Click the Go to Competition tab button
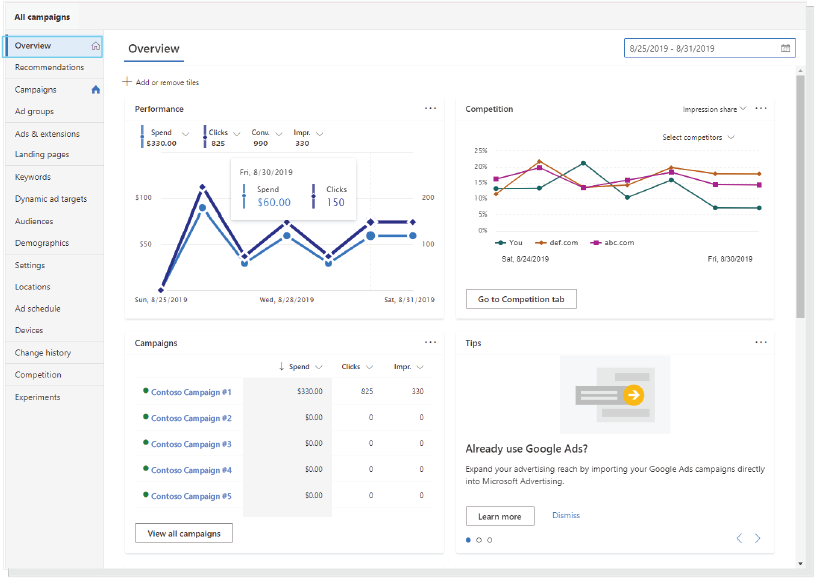816x579 pixels. (521, 299)
